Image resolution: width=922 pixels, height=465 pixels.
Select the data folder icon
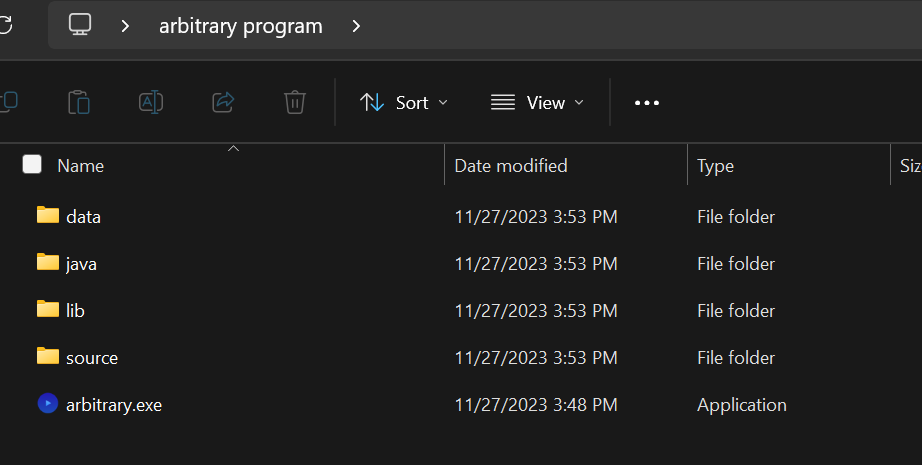[x=48, y=215]
